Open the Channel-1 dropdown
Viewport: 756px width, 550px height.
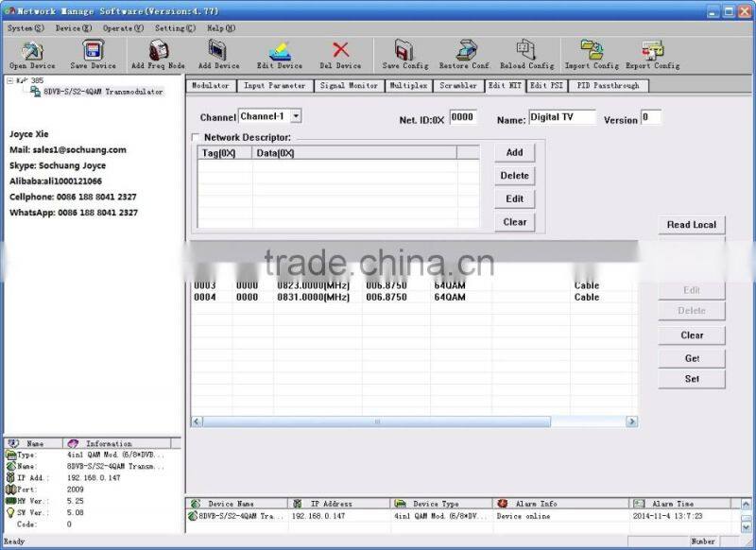pos(294,115)
